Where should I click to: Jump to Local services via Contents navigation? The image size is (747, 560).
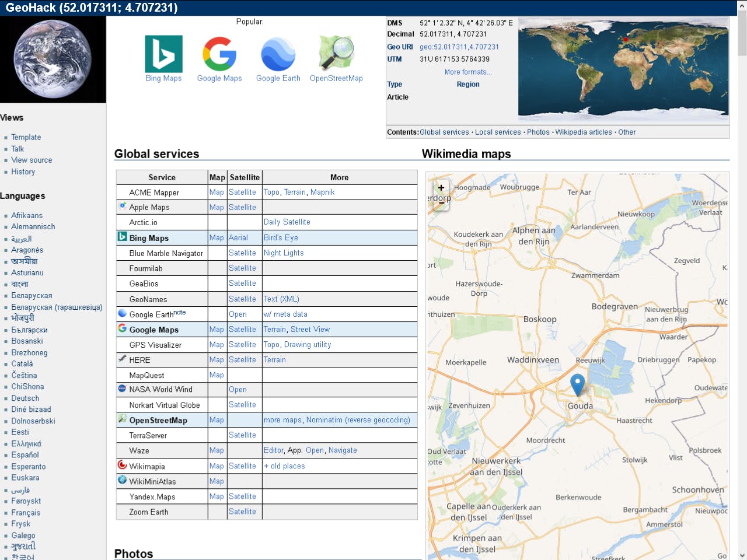[x=498, y=132]
